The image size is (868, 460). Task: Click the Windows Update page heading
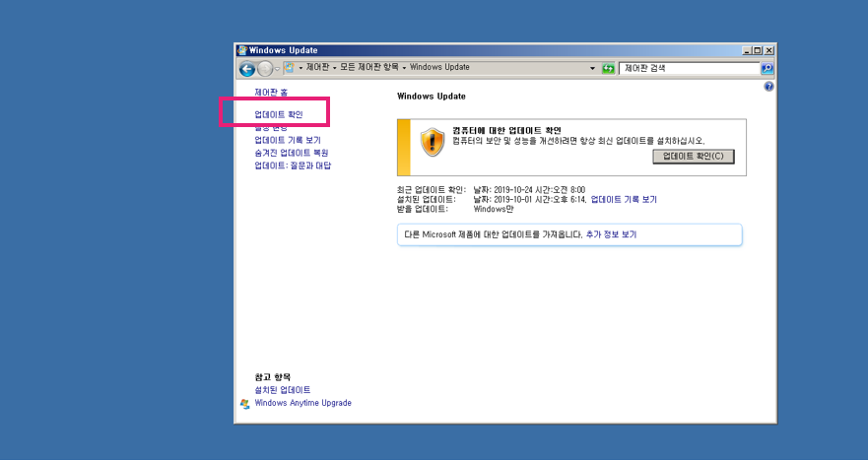[432, 97]
